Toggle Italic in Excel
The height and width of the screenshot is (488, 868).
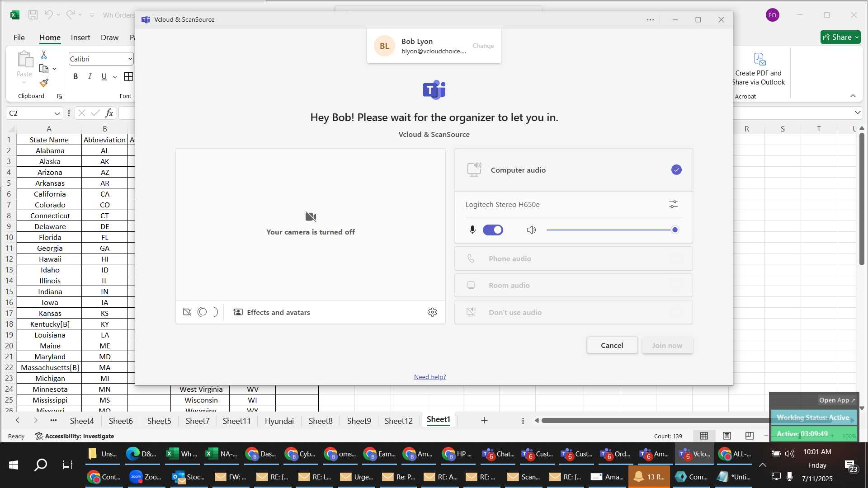(90, 76)
